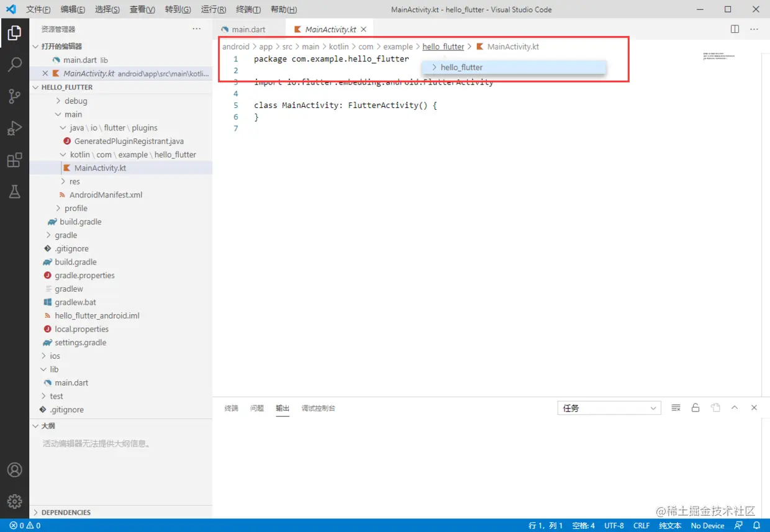
Task: Expand the res folder
Action: (75, 181)
